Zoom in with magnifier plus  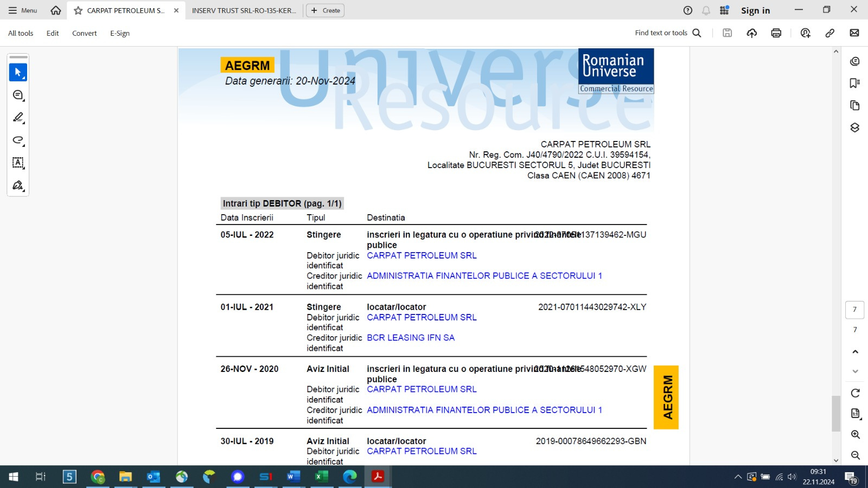point(855,434)
